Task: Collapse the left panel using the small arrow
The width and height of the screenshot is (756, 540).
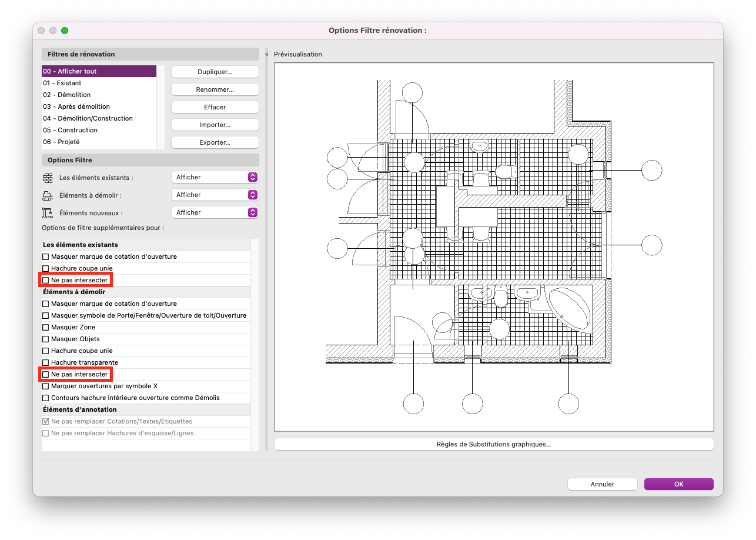Action: (267, 54)
